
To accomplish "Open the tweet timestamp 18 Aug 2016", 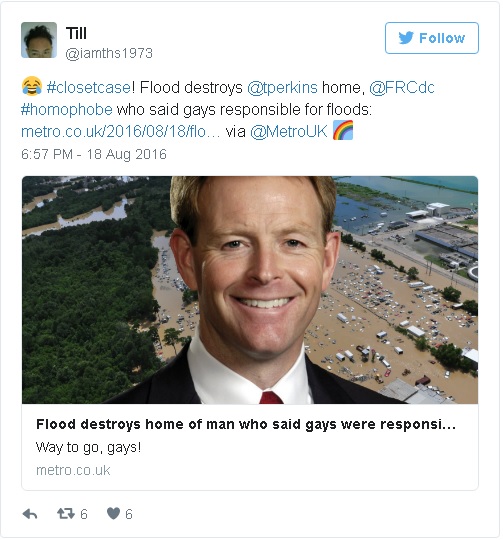I will [94, 154].
